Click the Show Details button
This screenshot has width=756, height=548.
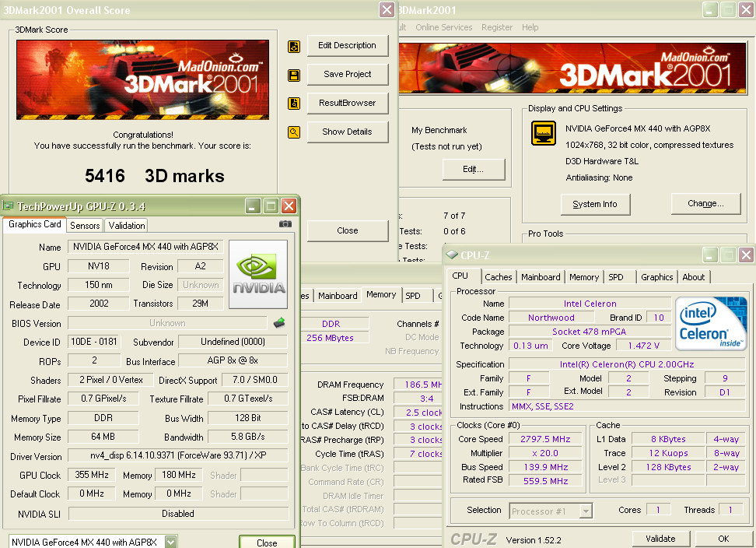[x=347, y=132]
